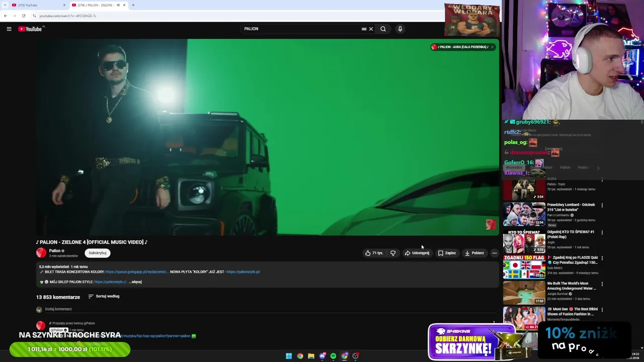The width and height of the screenshot is (644, 362).
Task: Click the video player area
Action: pyautogui.click(x=267, y=137)
